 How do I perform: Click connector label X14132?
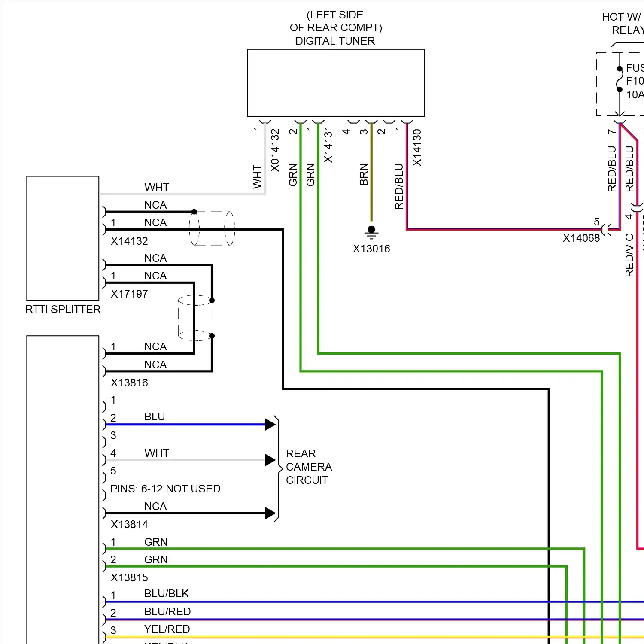click(x=129, y=241)
